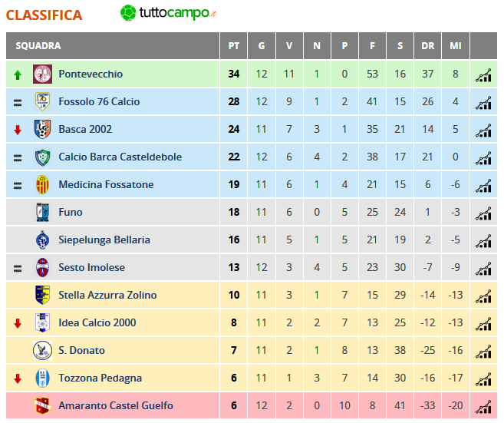Click the CLASSIFICA heading
504x423 pixels.
(x=44, y=15)
